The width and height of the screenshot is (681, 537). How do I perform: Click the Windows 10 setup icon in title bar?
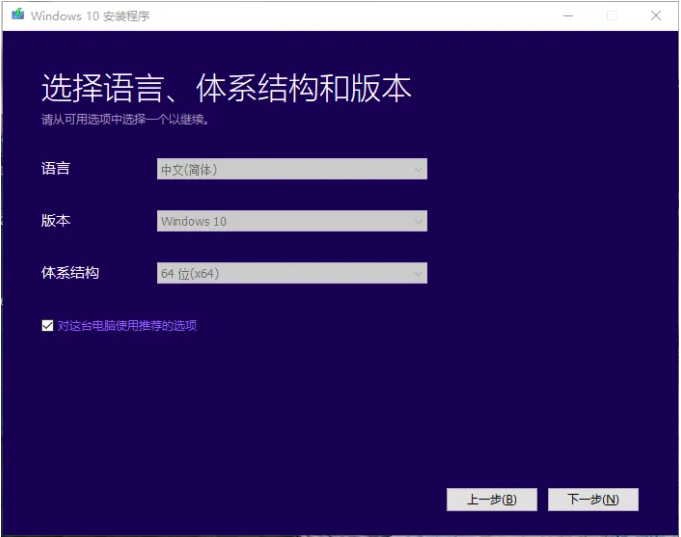[18, 15]
